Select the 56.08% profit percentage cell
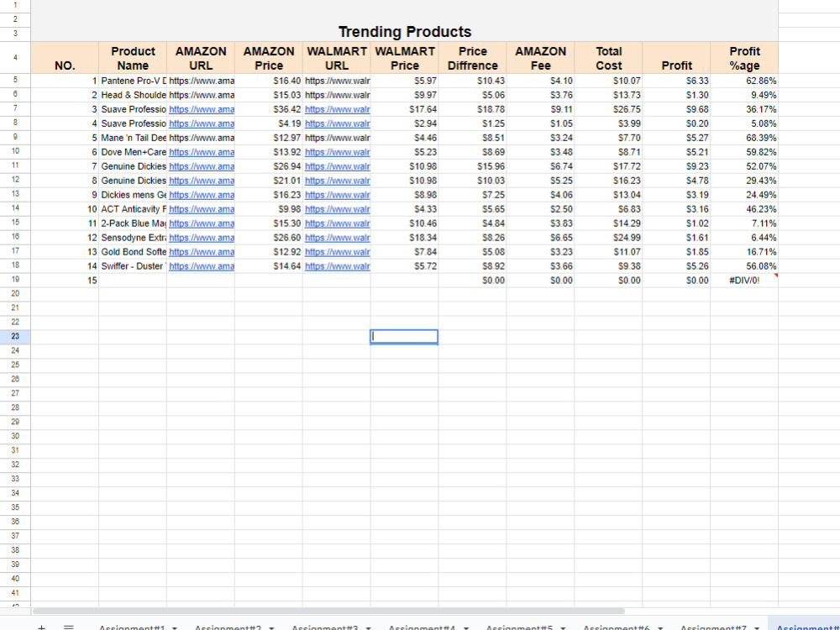This screenshot has height=630, width=840. (744, 266)
